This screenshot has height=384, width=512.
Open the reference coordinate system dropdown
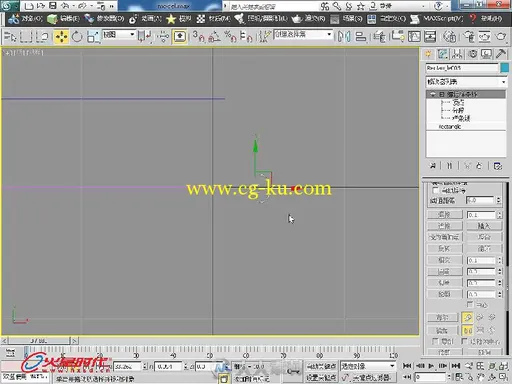(x=119, y=35)
